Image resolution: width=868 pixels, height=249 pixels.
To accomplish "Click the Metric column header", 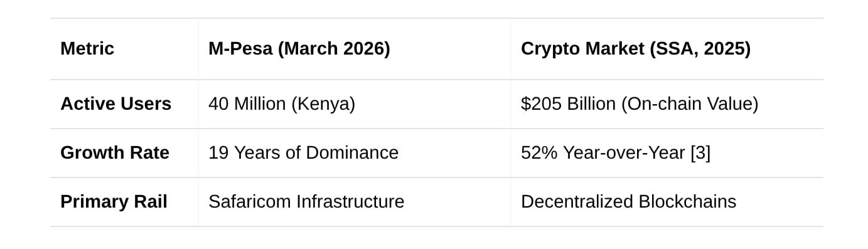I will coord(87,49).
